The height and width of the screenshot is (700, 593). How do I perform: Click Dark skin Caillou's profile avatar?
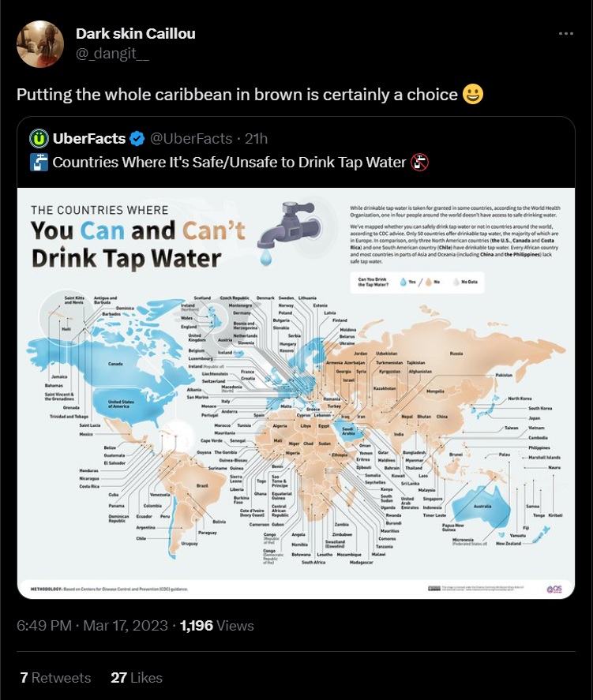click(x=40, y=43)
